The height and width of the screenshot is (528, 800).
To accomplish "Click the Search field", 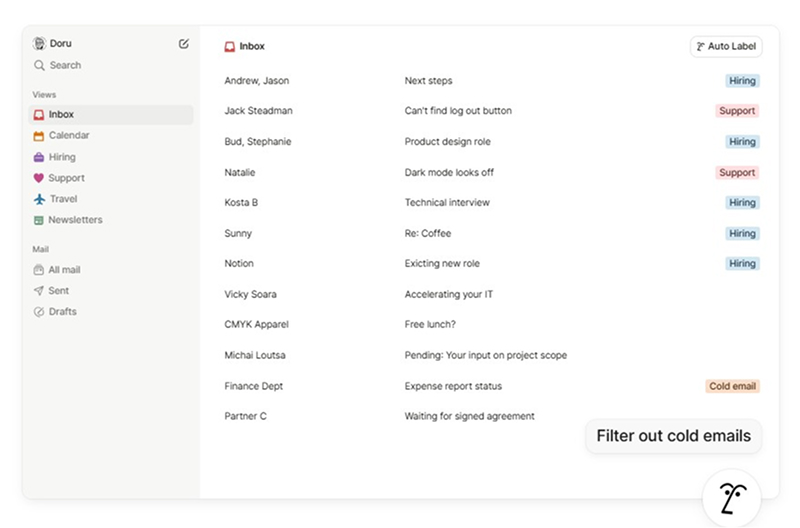I will click(65, 65).
